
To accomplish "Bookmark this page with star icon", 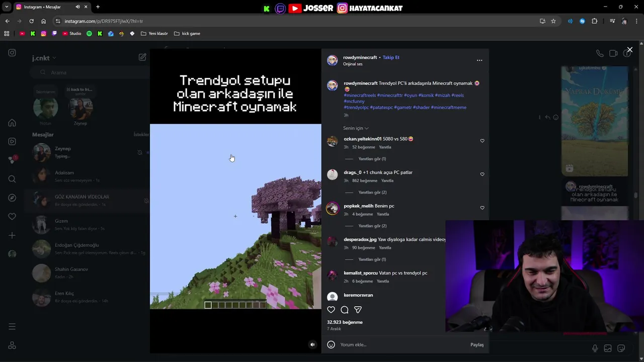I will pos(553,21).
